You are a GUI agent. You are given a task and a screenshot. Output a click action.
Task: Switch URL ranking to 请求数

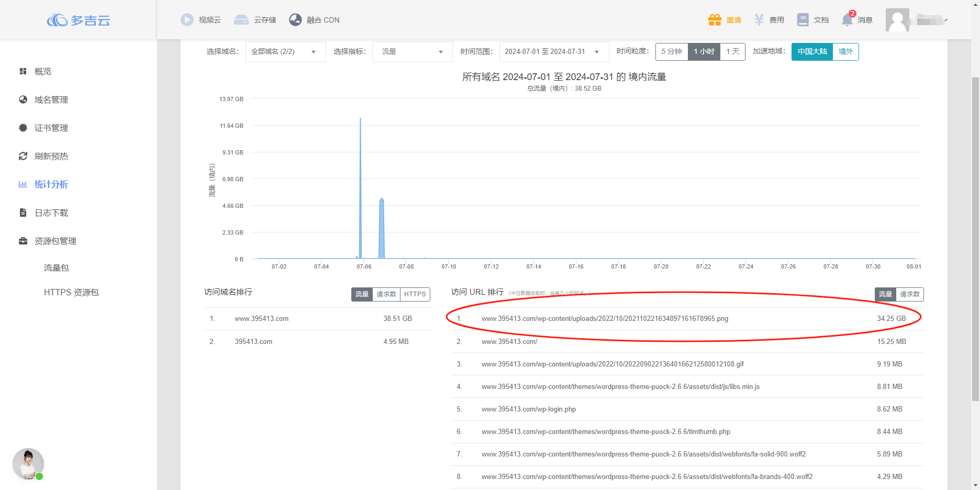point(909,294)
